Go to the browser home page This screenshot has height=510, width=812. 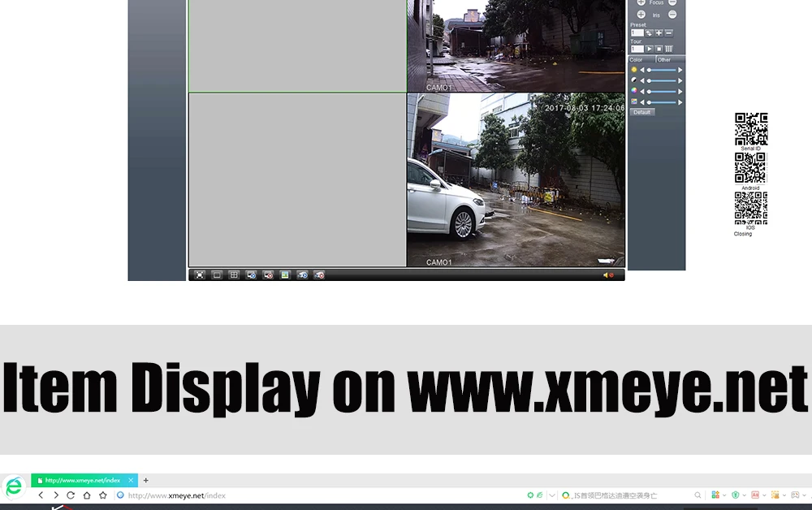click(x=87, y=495)
